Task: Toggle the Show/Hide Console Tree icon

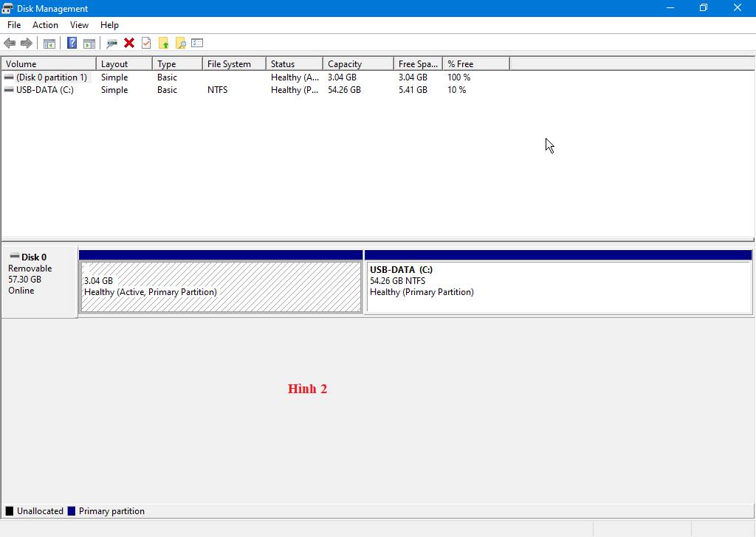Action: pos(49,43)
